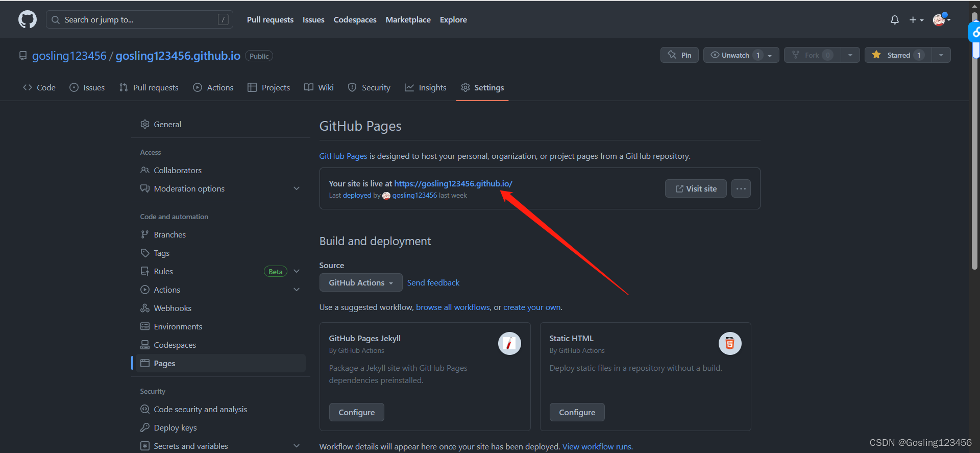
Task: Expand the Fork dropdown arrow
Action: pyautogui.click(x=850, y=55)
